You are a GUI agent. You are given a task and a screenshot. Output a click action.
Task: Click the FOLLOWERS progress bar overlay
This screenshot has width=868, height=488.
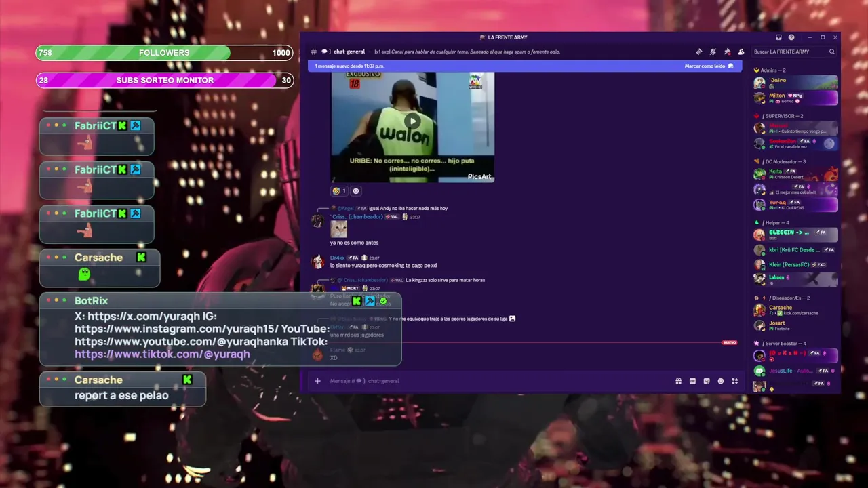pos(164,53)
